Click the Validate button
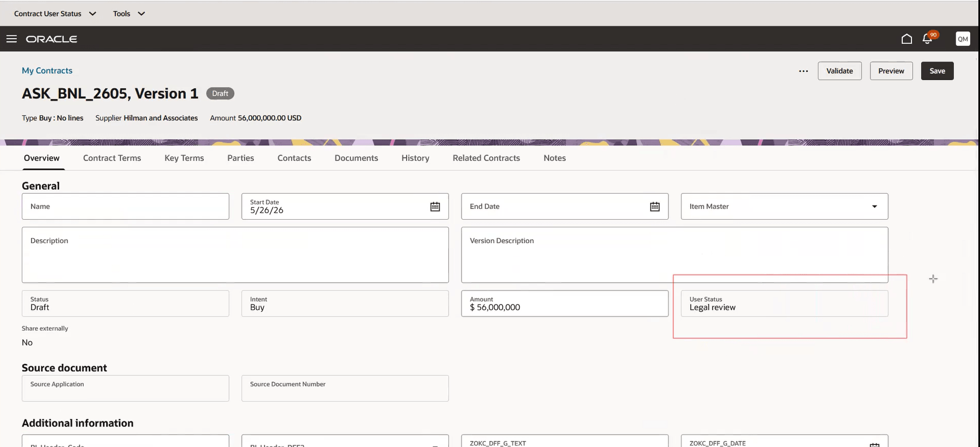The image size is (980, 447). point(840,71)
